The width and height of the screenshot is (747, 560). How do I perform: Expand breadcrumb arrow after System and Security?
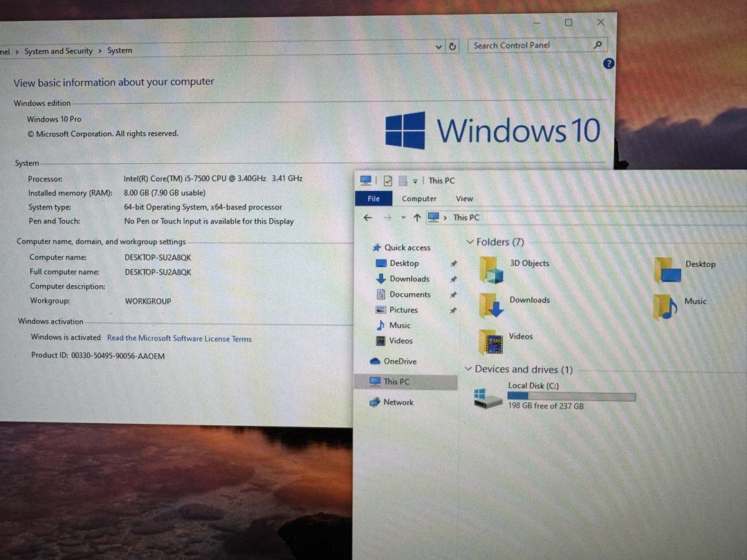100,50
